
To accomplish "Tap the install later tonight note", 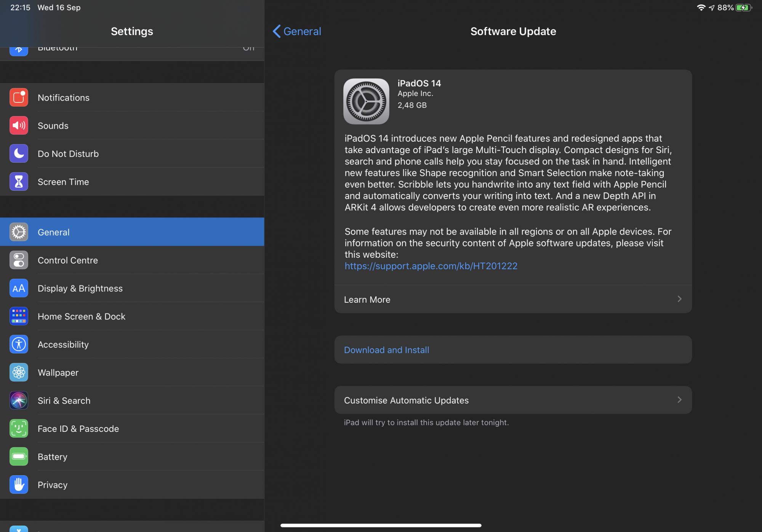I will [426, 422].
